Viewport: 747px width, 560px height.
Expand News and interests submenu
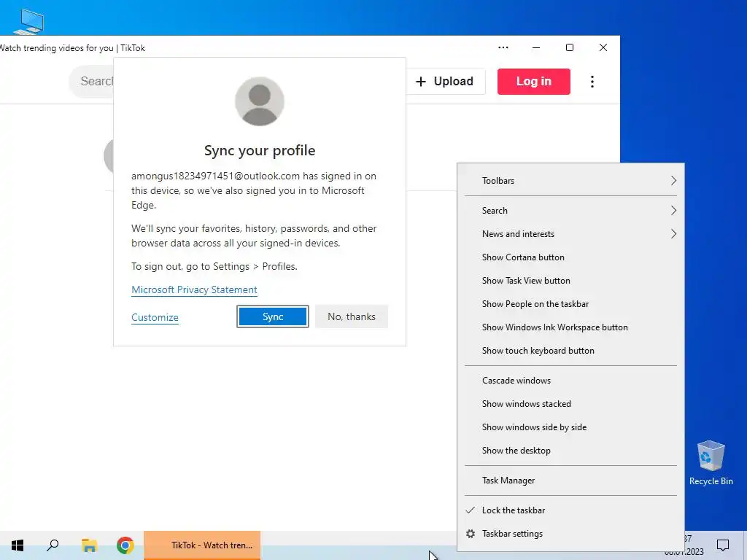[570, 234]
